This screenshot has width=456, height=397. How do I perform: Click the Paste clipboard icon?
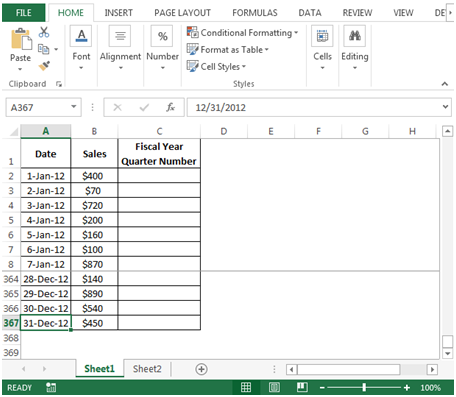tap(21, 39)
